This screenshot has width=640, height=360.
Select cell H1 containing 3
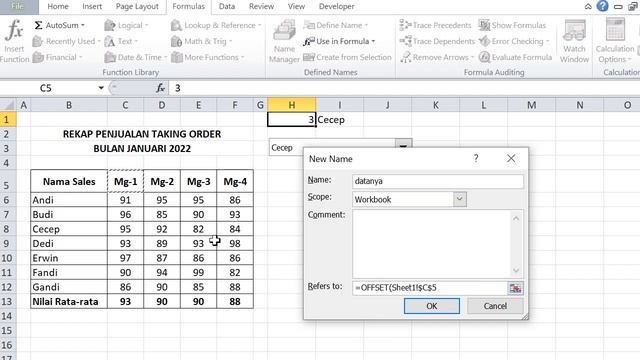(291, 120)
